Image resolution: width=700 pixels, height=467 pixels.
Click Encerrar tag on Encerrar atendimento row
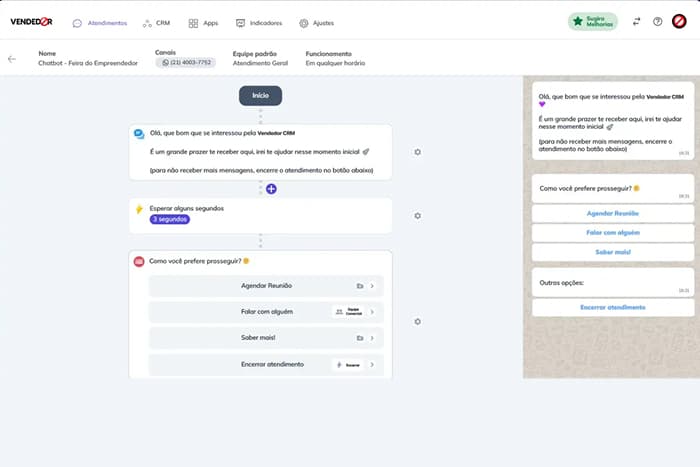(349, 365)
